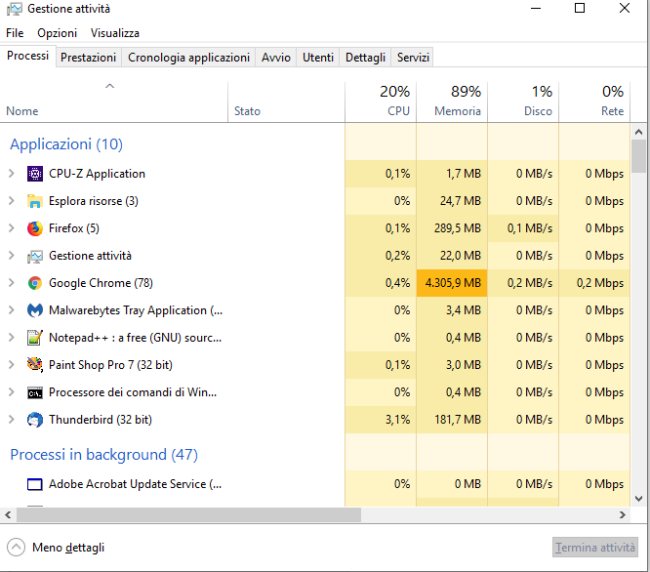Click the Notepad++ process icon
Viewport: 650px width, 572px height.
point(35,338)
